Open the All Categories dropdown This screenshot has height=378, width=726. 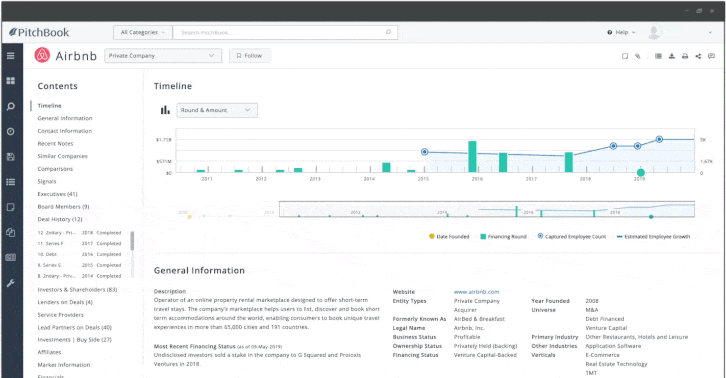(x=143, y=32)
